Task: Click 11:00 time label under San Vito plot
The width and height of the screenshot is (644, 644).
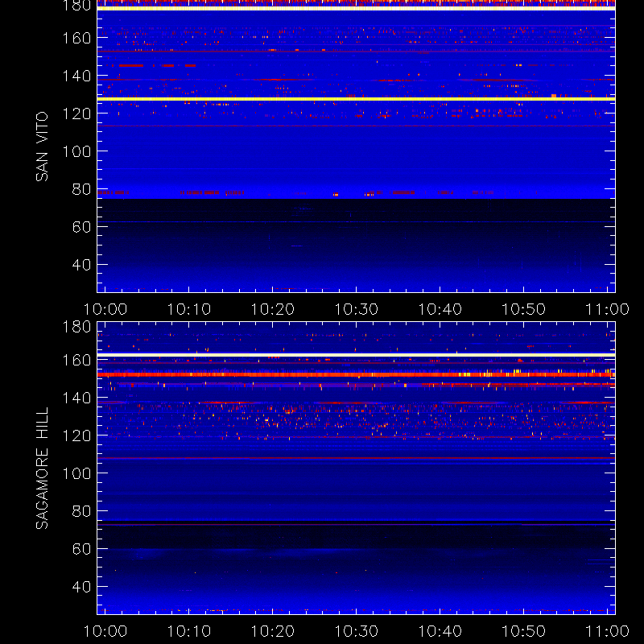Action: pos(608,309)
